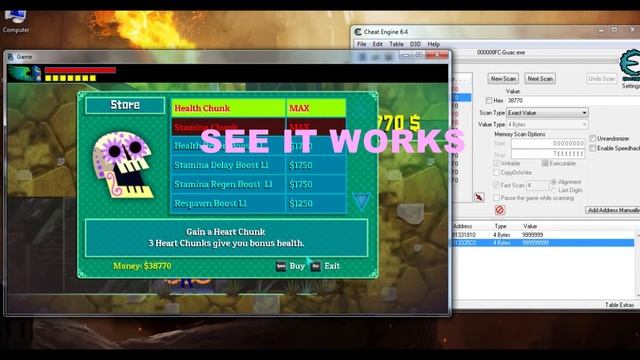Click the yellow stamina bar in game

click(x=70, y=78)
